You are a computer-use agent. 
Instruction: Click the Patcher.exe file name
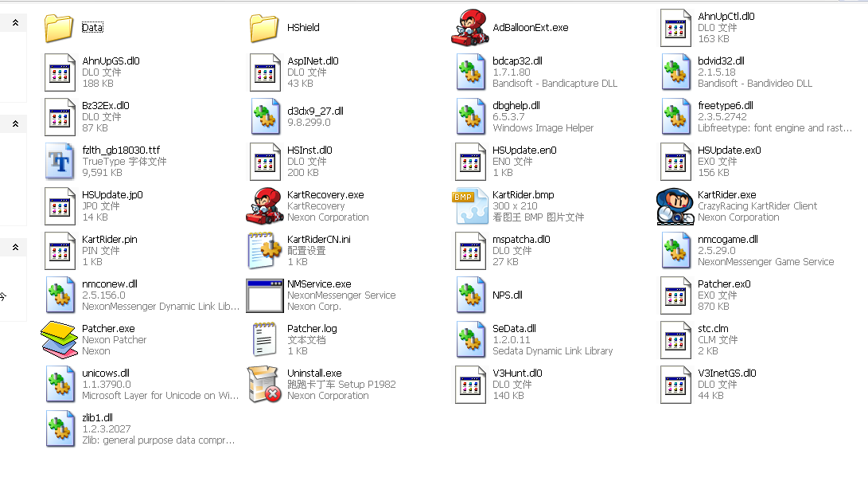pos(108,329)
